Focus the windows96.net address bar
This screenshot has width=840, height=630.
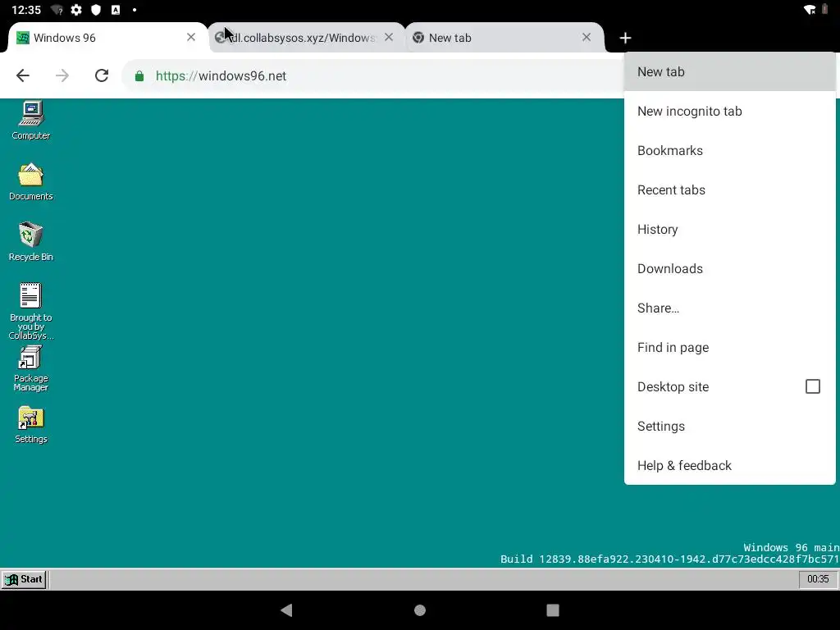(375, 75)
